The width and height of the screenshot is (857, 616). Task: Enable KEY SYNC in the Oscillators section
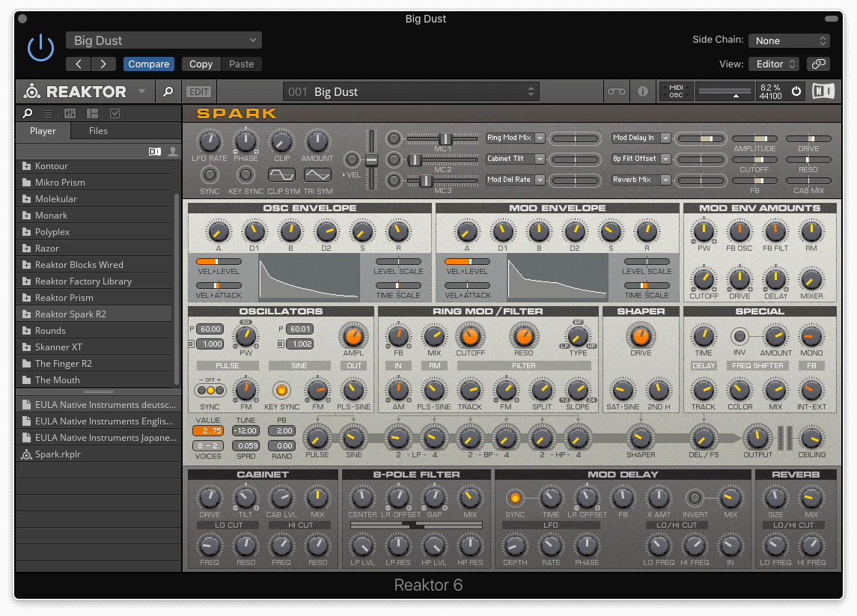(x=281, y=390)
